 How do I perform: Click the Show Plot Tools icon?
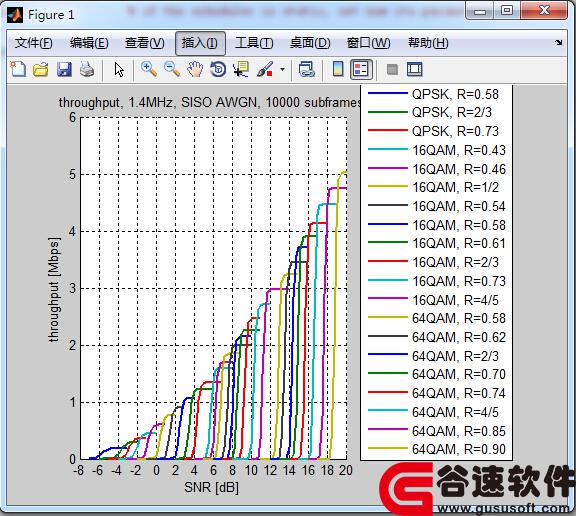pyautogui.click(x=415, y=69)
